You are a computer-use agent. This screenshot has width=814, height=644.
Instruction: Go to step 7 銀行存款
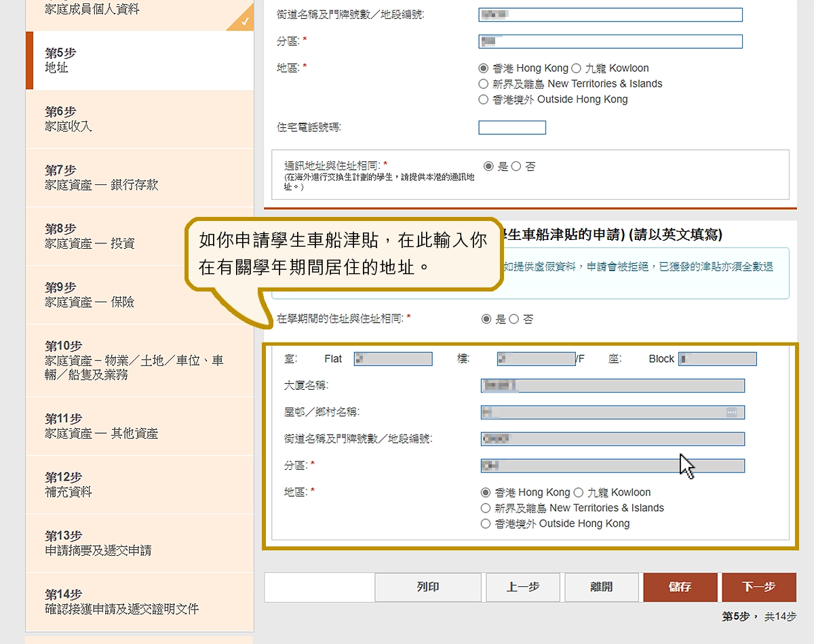coord(139,178)
